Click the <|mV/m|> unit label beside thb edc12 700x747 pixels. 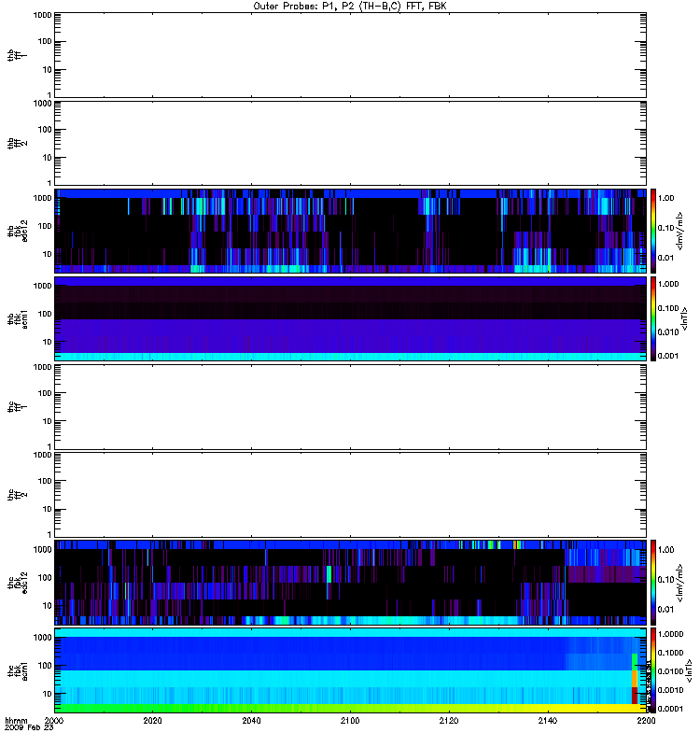(679, 231)
